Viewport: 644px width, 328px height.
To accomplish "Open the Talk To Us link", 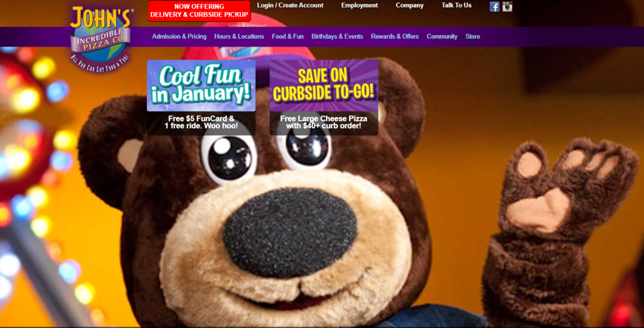I will point(457,5).
